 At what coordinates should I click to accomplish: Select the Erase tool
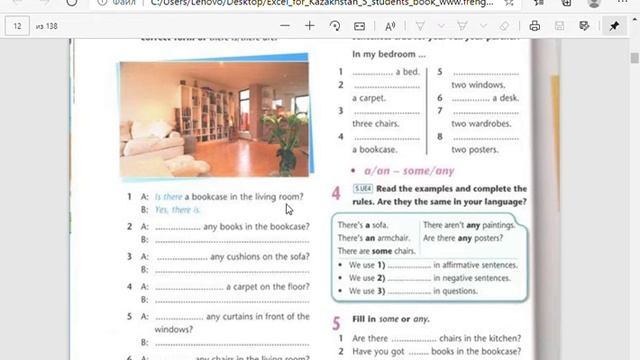[x=504, y=26]
